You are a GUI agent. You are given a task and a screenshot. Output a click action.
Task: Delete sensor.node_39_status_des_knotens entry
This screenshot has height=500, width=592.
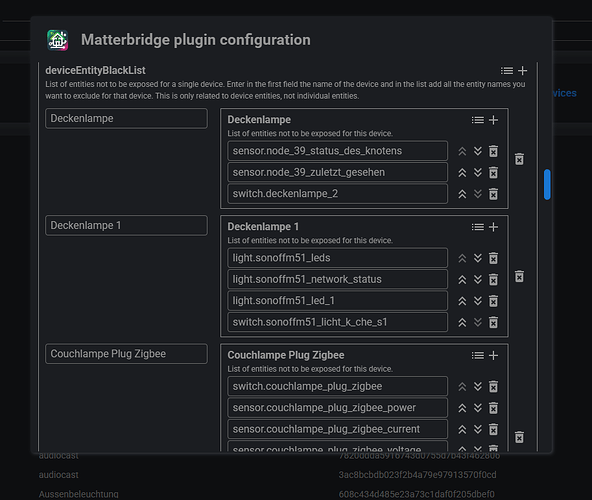pyautogui.click(x=493, y=151)
